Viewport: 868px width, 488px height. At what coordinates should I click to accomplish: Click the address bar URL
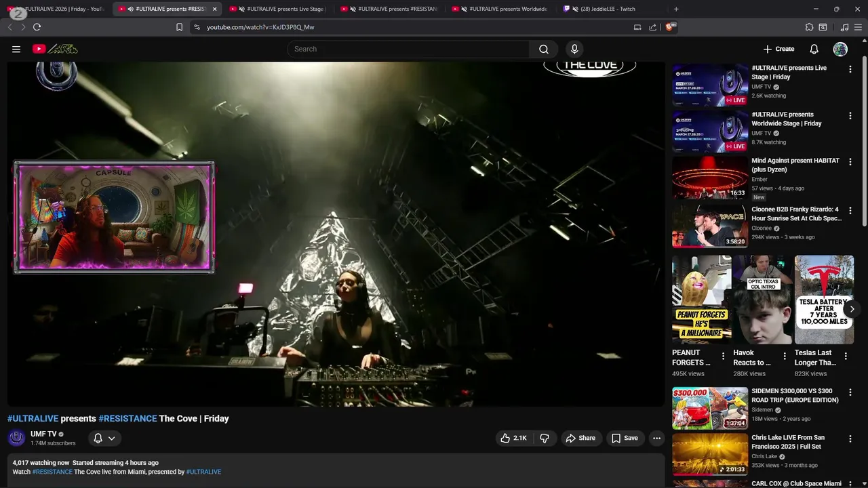pyautogui.click(x=260, y=27)
